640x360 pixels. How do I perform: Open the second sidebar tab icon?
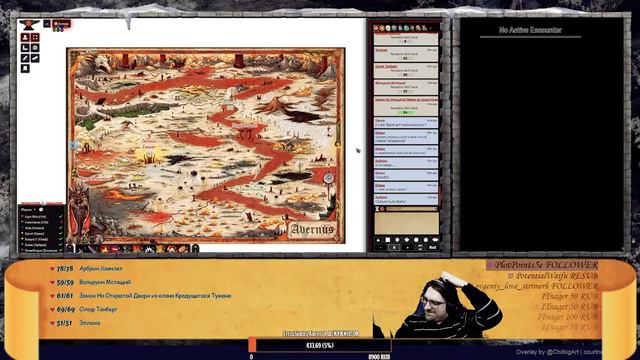coord(382,28)
